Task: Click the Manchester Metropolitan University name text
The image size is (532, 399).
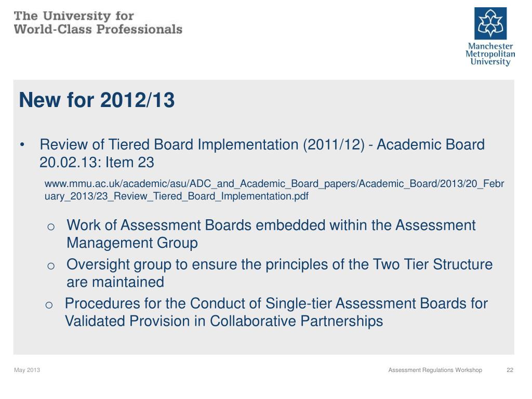Action: coord(490,54)
